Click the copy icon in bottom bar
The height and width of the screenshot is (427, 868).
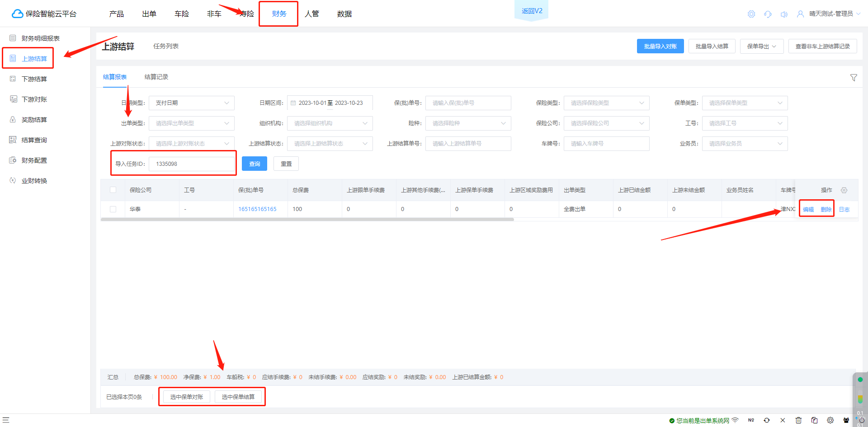(814, 420)
